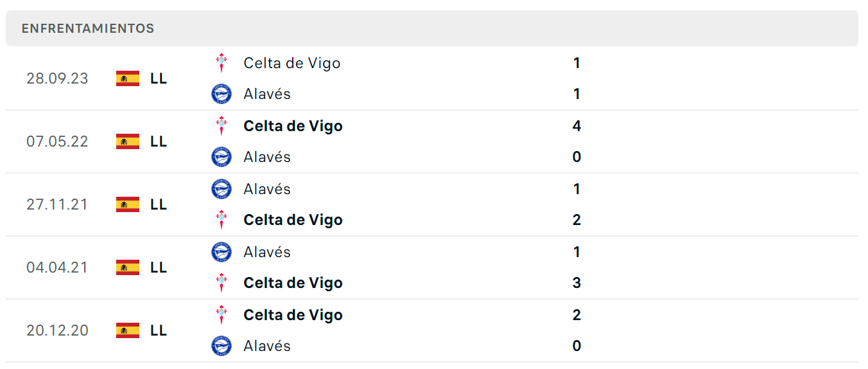Open the 28.09.23 match date
The width and height of the screenshot is (868, 369).
[x=57, y=78]
